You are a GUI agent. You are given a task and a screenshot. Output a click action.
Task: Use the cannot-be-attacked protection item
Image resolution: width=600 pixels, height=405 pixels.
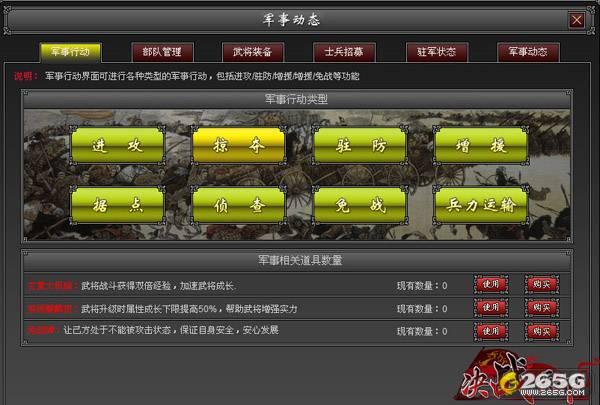[x=491, y=331]
